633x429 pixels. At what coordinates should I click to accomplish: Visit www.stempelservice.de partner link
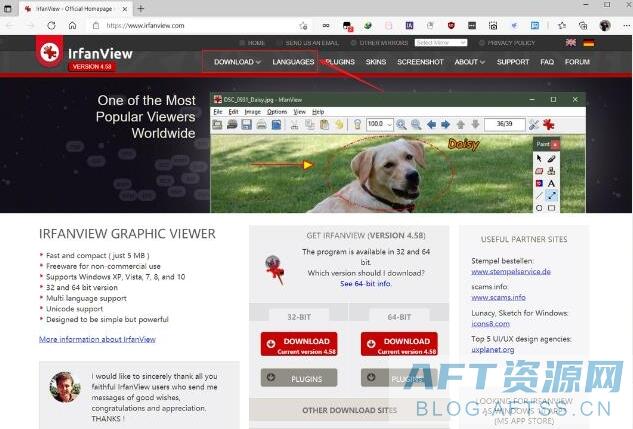(x=511, y=272)
